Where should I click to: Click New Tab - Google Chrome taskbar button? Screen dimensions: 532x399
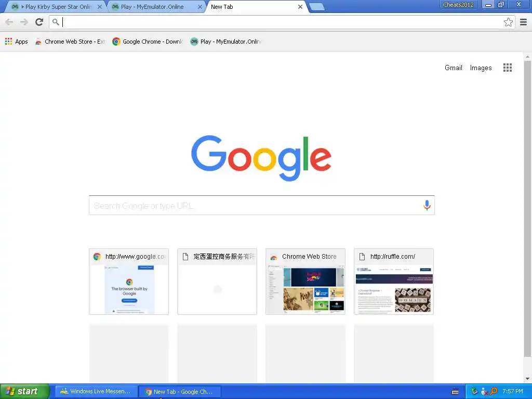click(180, 391)
